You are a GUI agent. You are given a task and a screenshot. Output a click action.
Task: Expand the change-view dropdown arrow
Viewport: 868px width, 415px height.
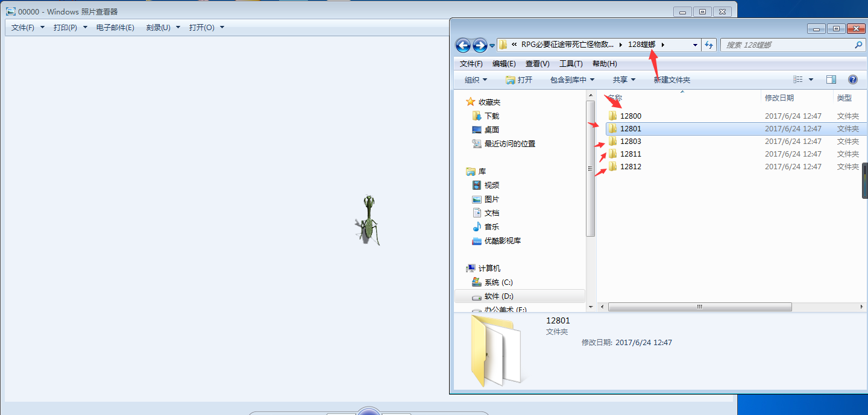coord(811,80)
